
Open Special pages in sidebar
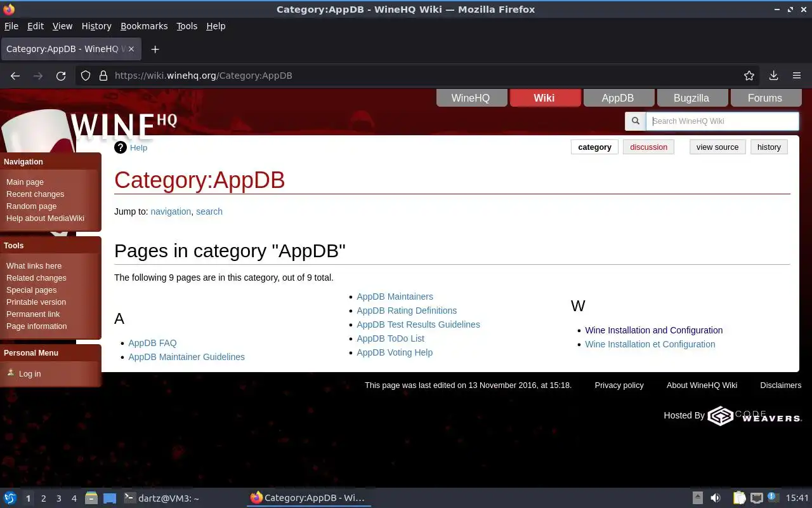tap(31, 290)
